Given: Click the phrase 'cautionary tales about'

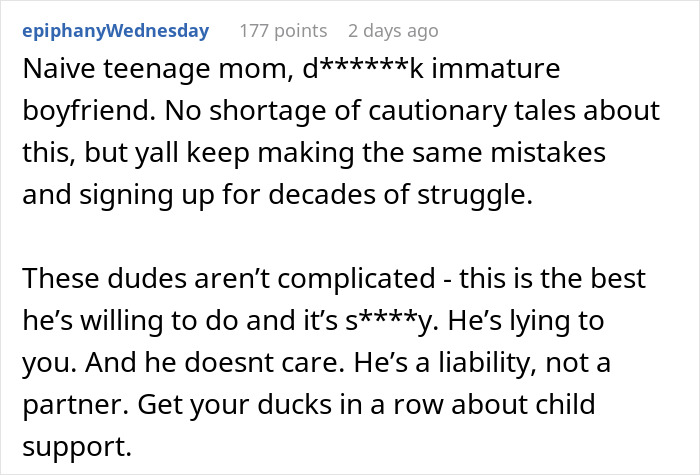Looking at the screenshot, I should click(x=514, y=111).
